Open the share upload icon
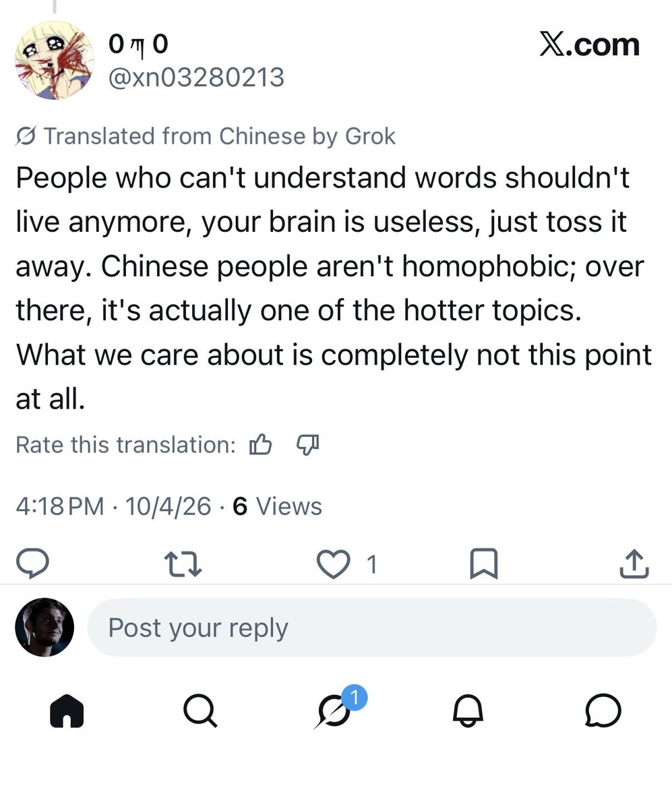 [634, 564]
